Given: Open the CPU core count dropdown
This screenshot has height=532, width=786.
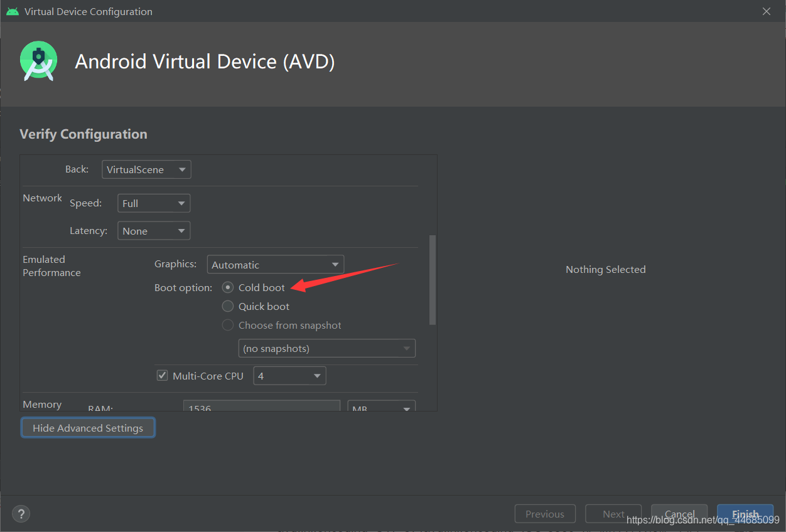Looking at the screenshot, I should (x=289, y=376).
